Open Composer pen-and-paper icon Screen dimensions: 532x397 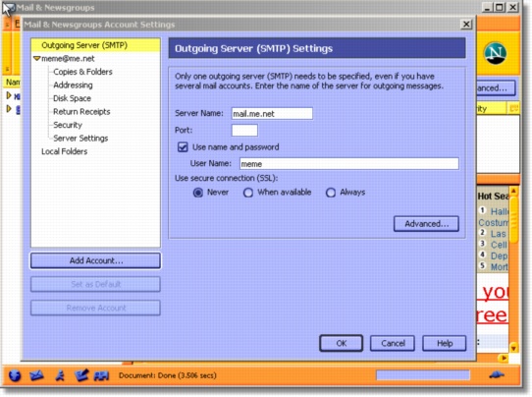click(81, 375)
